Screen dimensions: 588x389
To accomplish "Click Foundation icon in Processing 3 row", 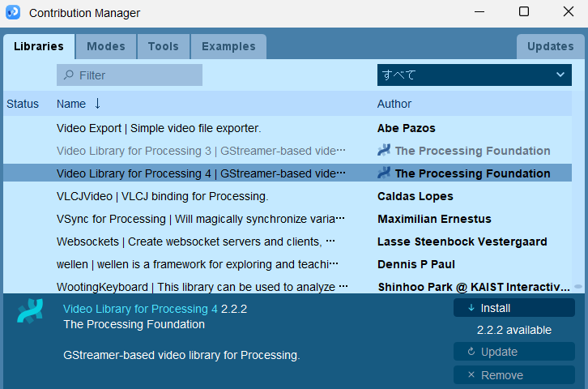I will tap(384, 150).
